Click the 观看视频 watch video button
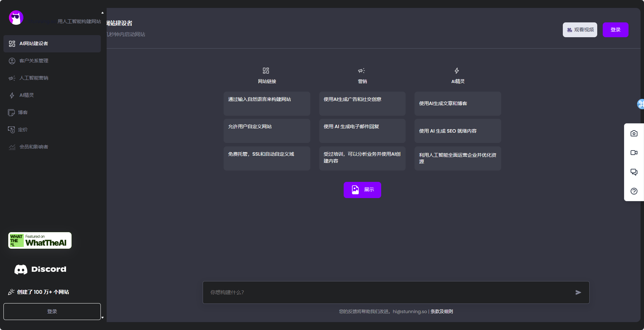Screen dimensions: 644x330 pyautogui.click(x=580, y=30)
